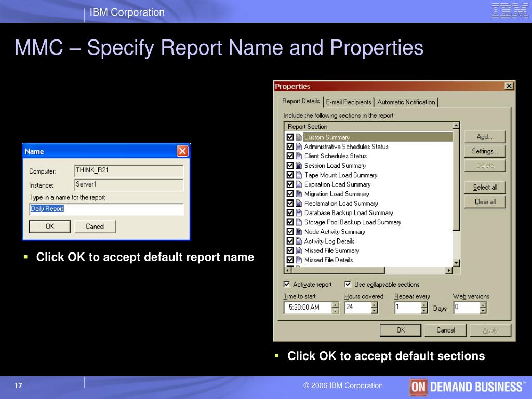This screenshot has height=399, width=532.
Task: Uncheck the Session Load Summary checkbox
Action: click(x=290, y=166)
